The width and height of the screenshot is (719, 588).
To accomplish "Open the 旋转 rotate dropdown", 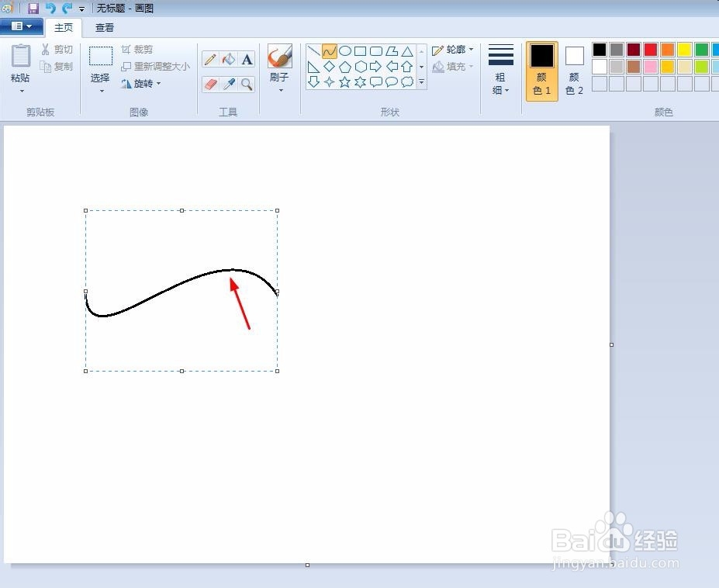I will [141, 84].
